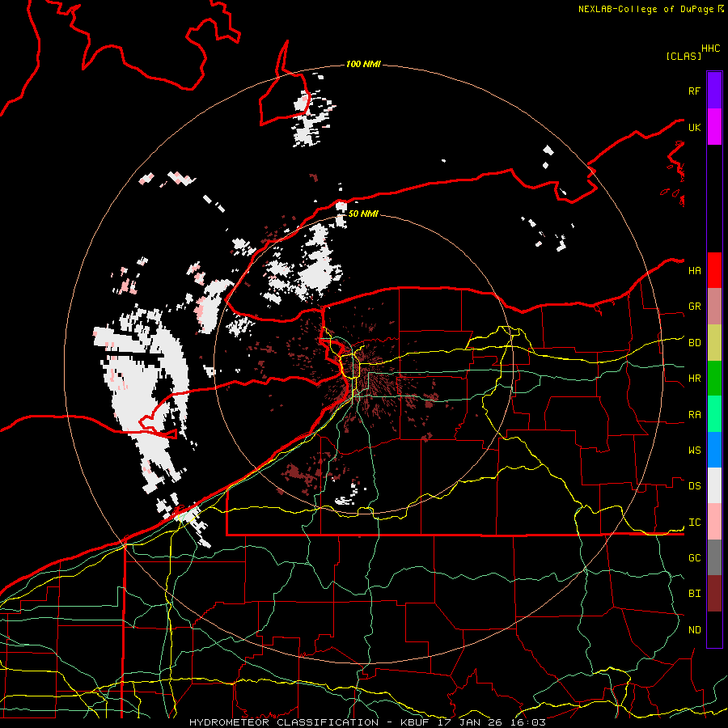Click the 'BI' legend label
Viewport: 728px width, 728px height.
[x=694, y=594]
